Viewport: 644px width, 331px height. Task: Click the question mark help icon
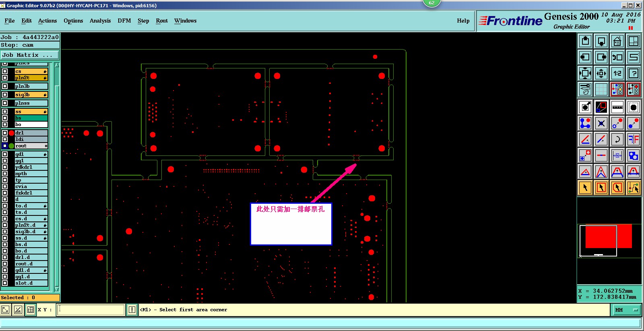pyautogui.click(x=634, y=73)
